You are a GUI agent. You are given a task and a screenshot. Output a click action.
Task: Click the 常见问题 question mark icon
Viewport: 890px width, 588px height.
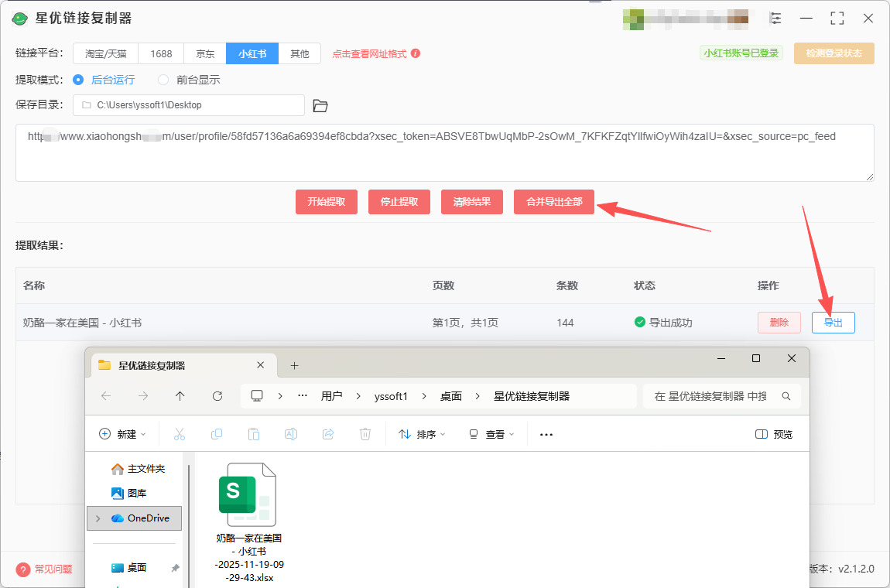tap(22, 569)
